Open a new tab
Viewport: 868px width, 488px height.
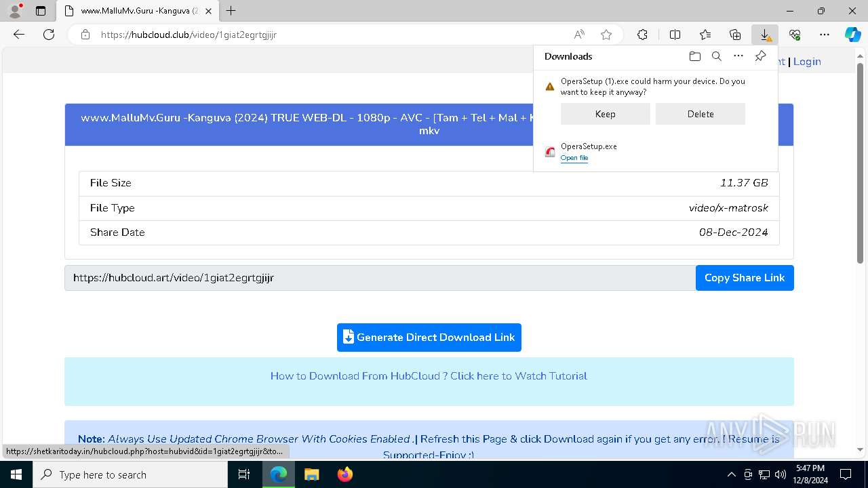point(231,11)
